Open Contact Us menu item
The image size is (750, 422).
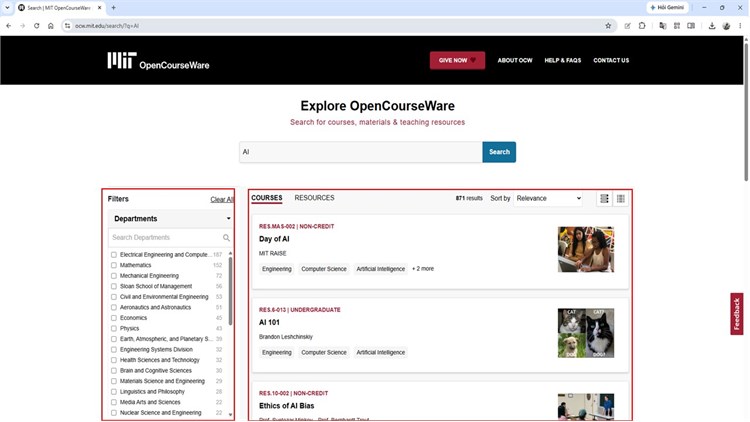tap(611, 60)
